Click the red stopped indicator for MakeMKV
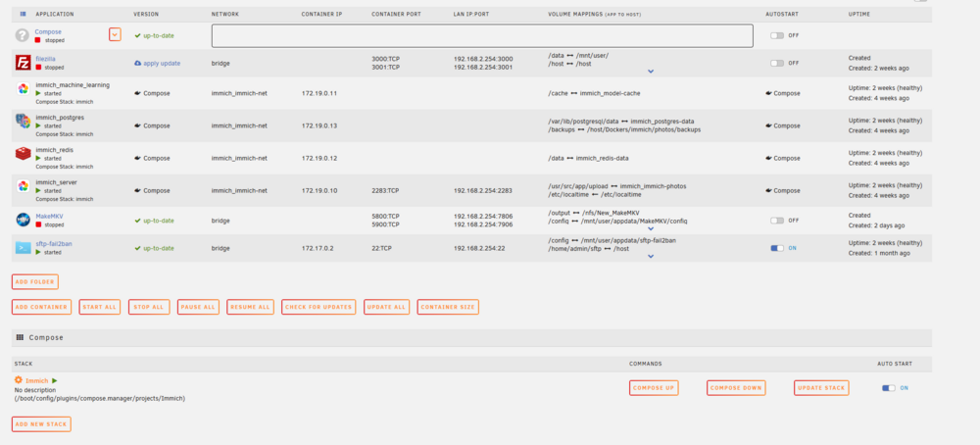This screenshot has width=980, height=445. point(38,224)
